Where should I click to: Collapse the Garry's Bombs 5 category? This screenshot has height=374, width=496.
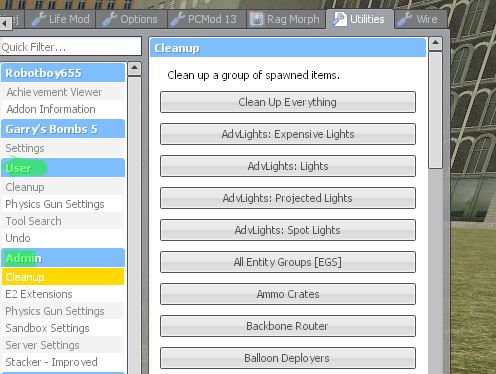pyautogui.click(x=63, y=129)
